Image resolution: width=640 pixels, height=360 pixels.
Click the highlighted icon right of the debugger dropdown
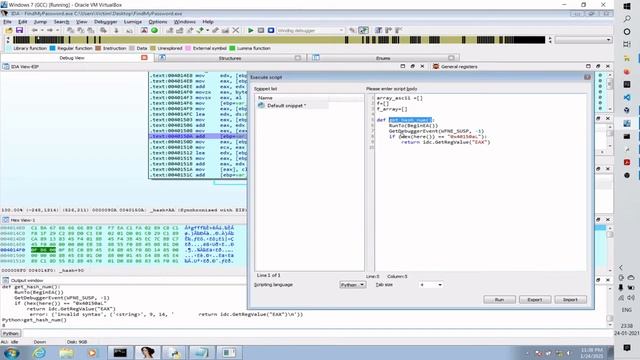click(x=363, y=31)
